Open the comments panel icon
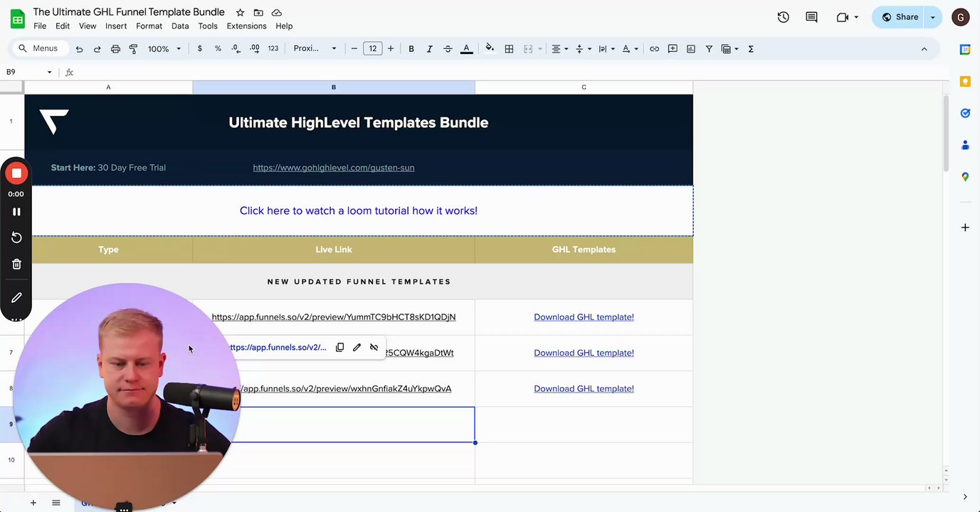Image resolution: width=980 pixels, height=512 pixels. [811, 17]
